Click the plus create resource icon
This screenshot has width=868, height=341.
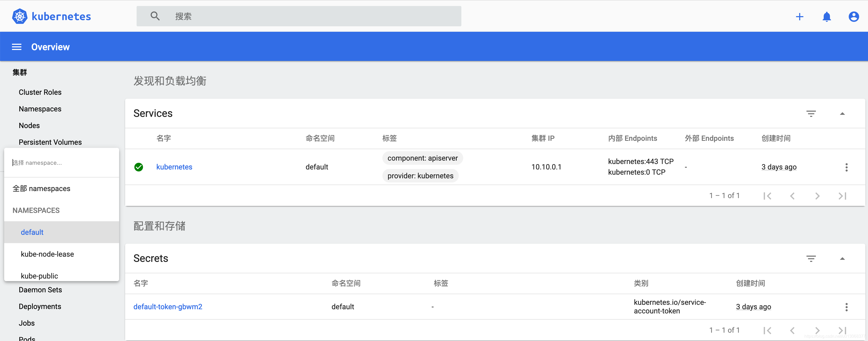pos(799,16)
